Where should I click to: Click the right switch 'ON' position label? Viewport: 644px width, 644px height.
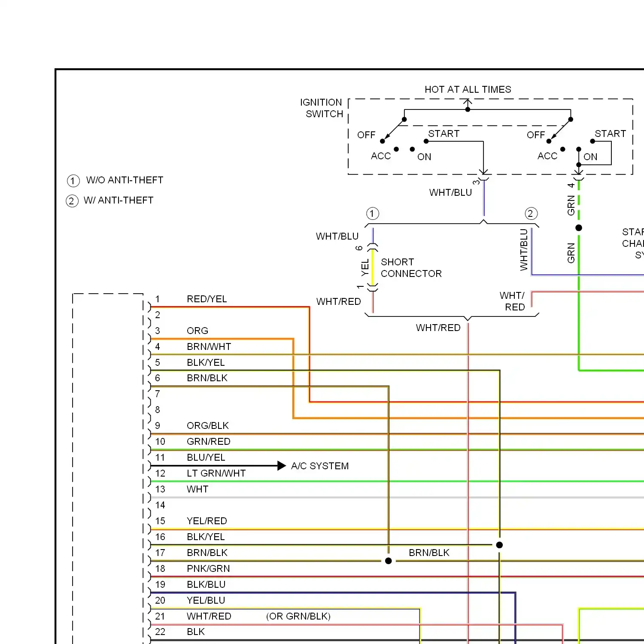(590, 157)
